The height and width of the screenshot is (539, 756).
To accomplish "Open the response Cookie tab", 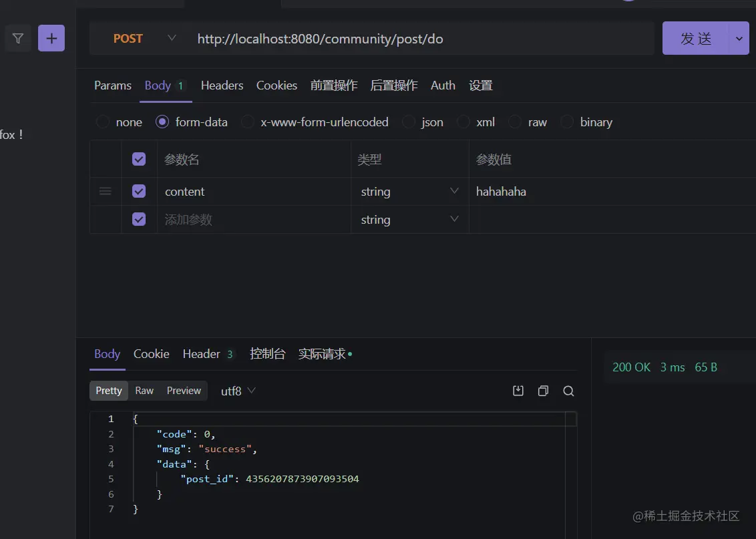I will pos(151,354).
